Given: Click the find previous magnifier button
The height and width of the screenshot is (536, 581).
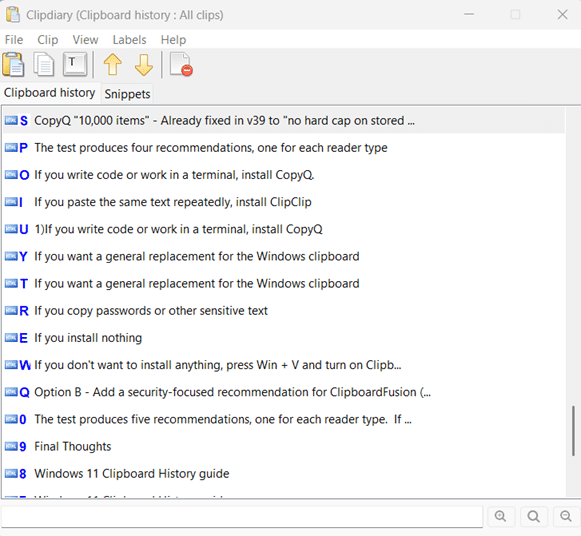Looking at the screenshot, I should 501,516.
